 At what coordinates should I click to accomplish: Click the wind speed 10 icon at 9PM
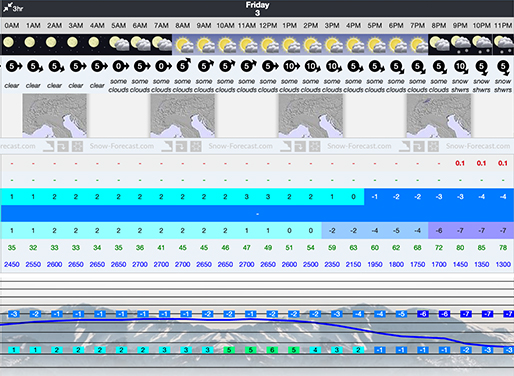click(461, 68)
